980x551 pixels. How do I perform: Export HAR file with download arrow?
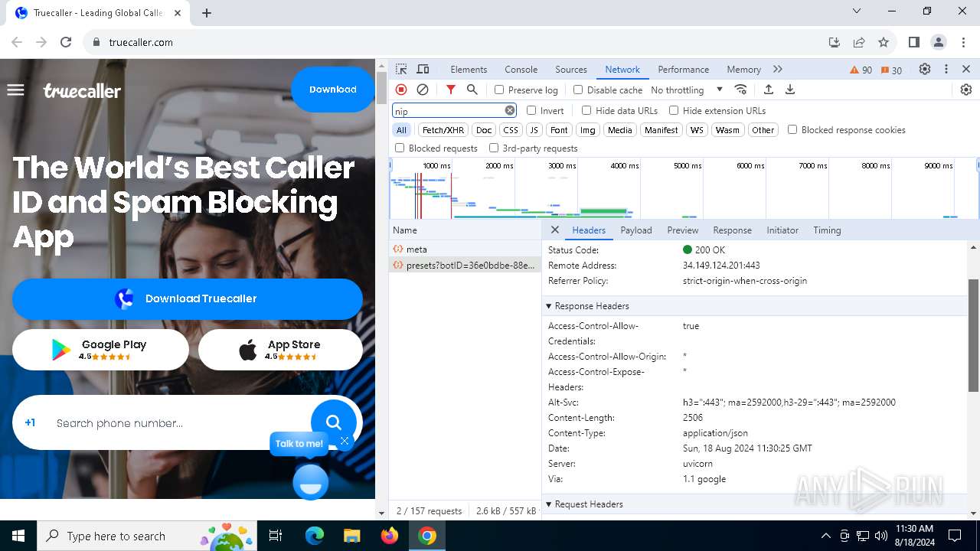pyautogui.click(x=790, y=90)
